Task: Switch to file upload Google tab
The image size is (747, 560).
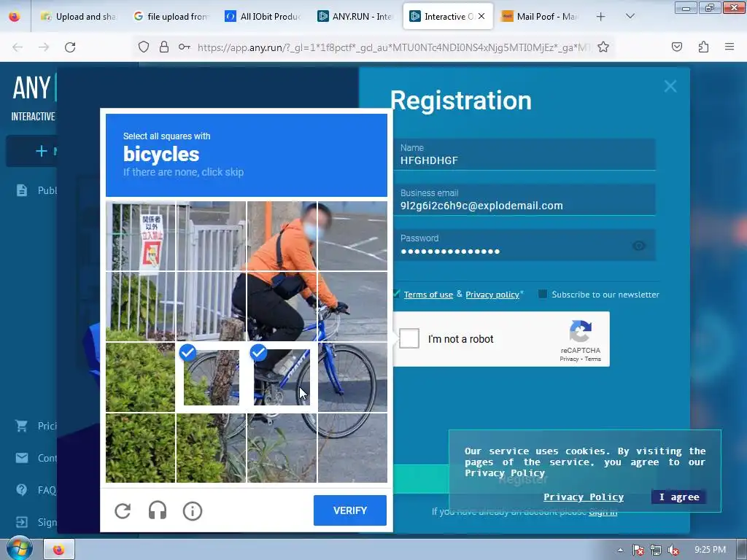Action: point(171,16)
